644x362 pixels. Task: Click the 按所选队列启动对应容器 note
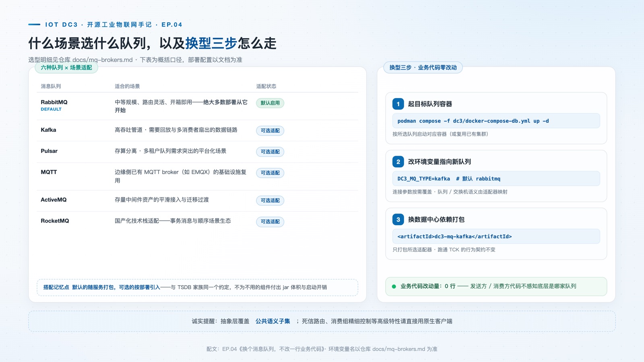tap(440, 134)
